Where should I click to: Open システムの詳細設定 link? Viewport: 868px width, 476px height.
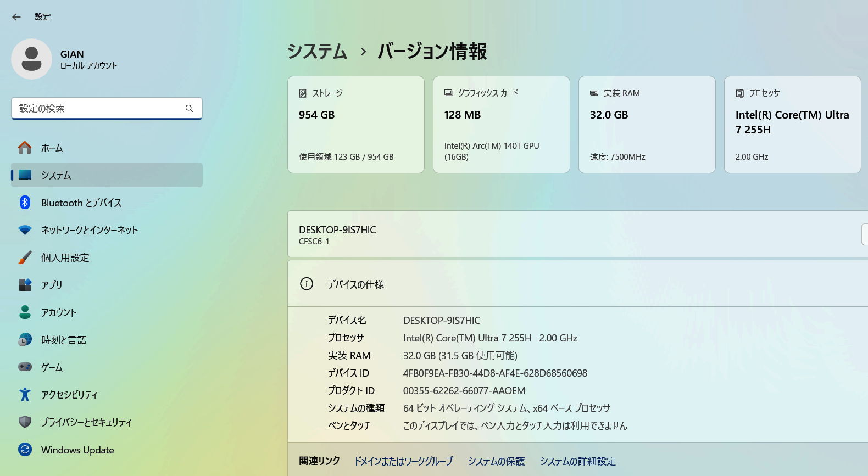click(578, 461)
